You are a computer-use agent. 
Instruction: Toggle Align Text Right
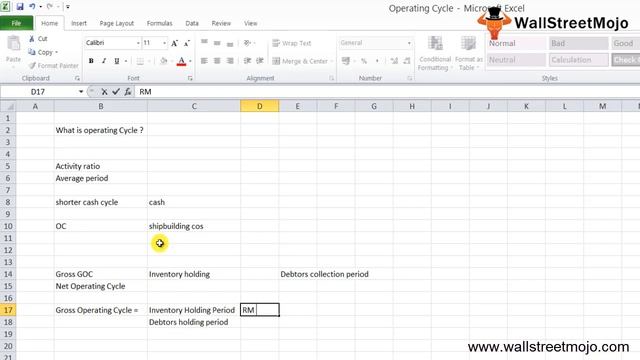[230, 61]
